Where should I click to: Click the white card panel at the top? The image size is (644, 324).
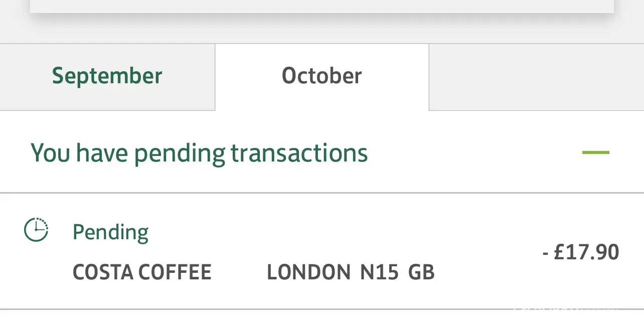tap(321, 5)
